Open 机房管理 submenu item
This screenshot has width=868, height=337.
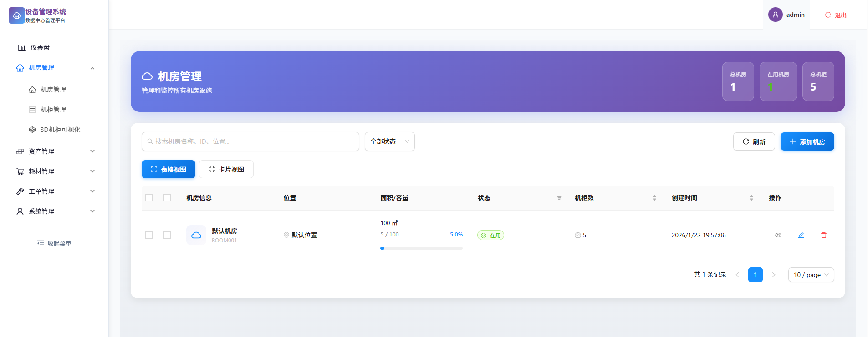[54, 90]
